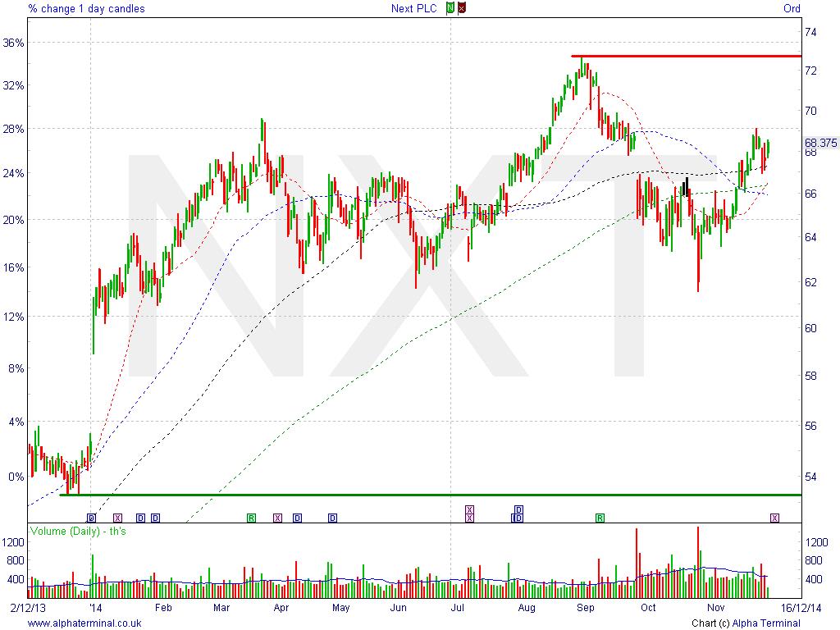
Task: Click the black candle in late October
Action: (685, 186)
